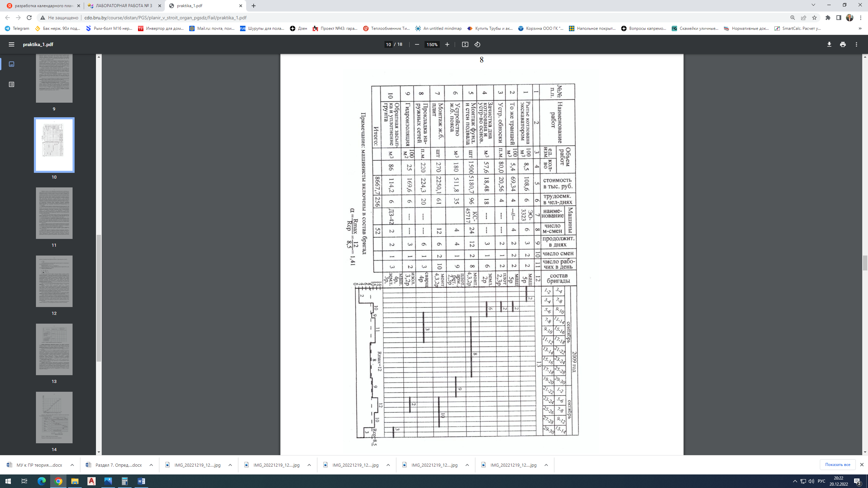Screen dimensions: 868x488
Task: Zoom in the PDF document
Action: 447,44
